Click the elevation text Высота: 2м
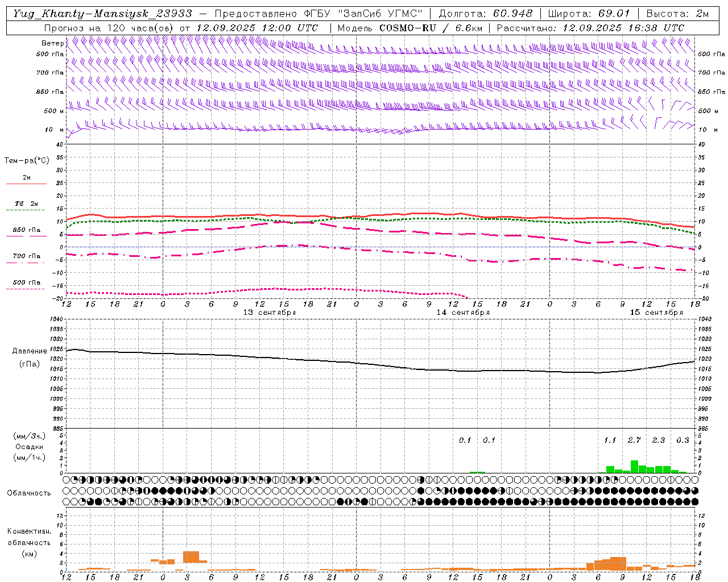728x582 pixels. (x=678, y=13)
